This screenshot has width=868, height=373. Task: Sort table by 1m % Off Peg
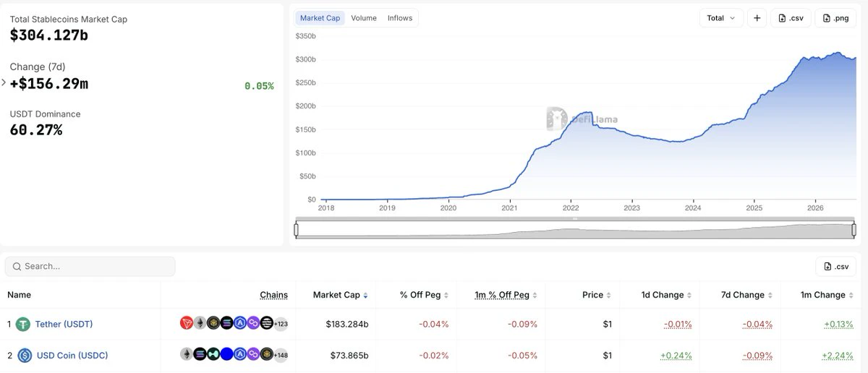point(506,295)
